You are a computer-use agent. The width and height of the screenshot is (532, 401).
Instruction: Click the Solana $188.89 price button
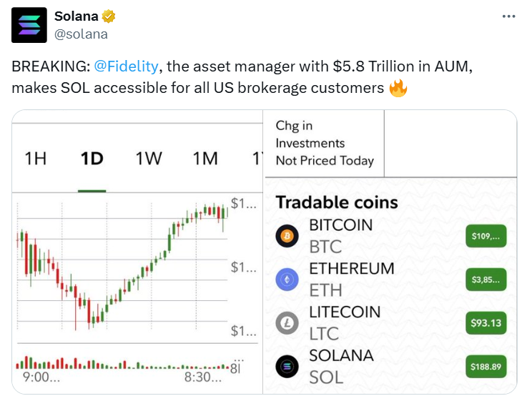click(486, 366)
